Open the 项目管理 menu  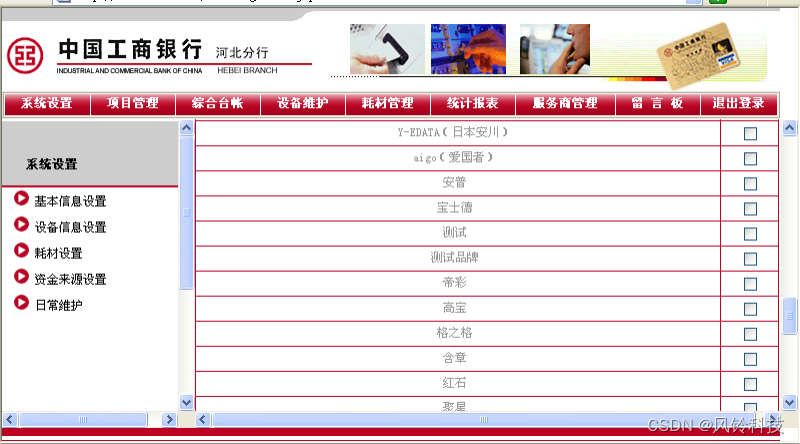coord(133,104)
